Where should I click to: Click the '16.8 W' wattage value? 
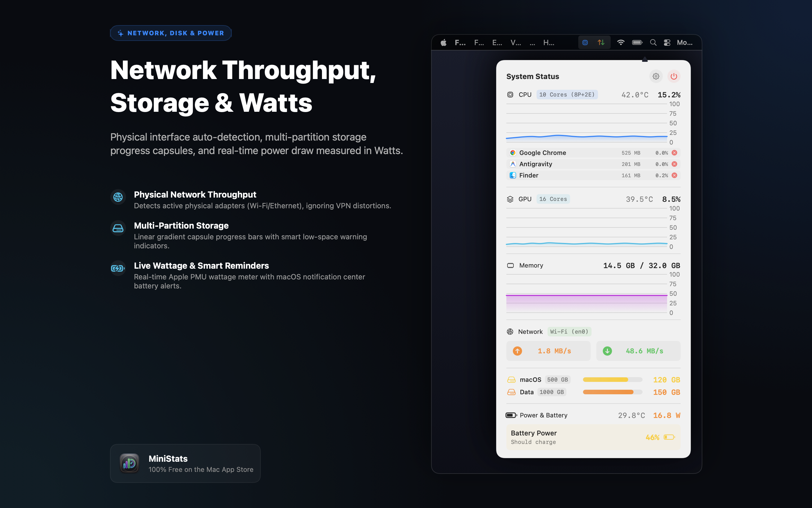[667, 415]
